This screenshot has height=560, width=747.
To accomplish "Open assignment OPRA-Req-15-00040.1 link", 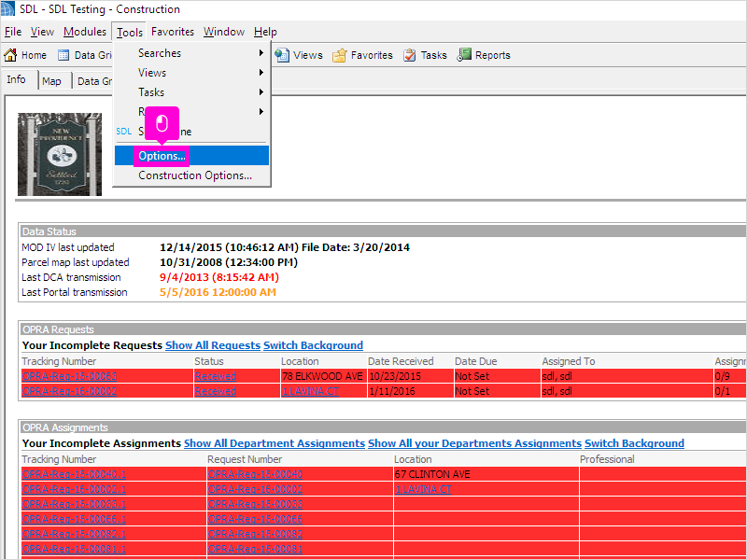I will pyautogui.click(x=74, y=474).
